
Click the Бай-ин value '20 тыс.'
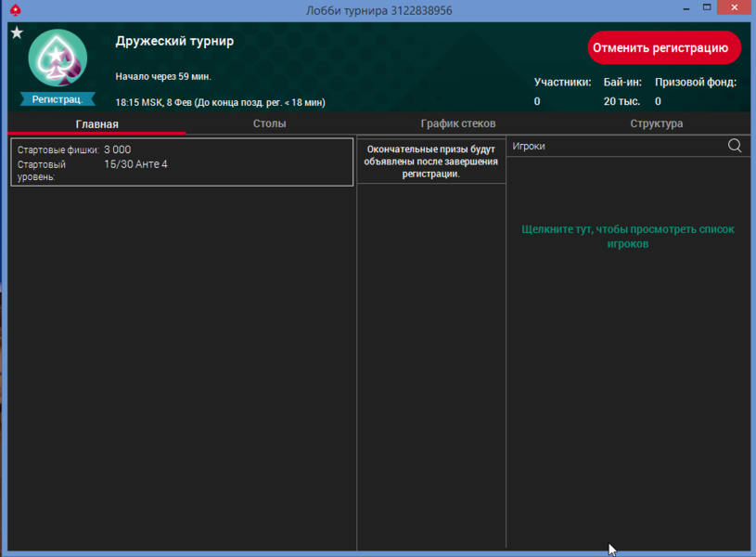[621, 101]
